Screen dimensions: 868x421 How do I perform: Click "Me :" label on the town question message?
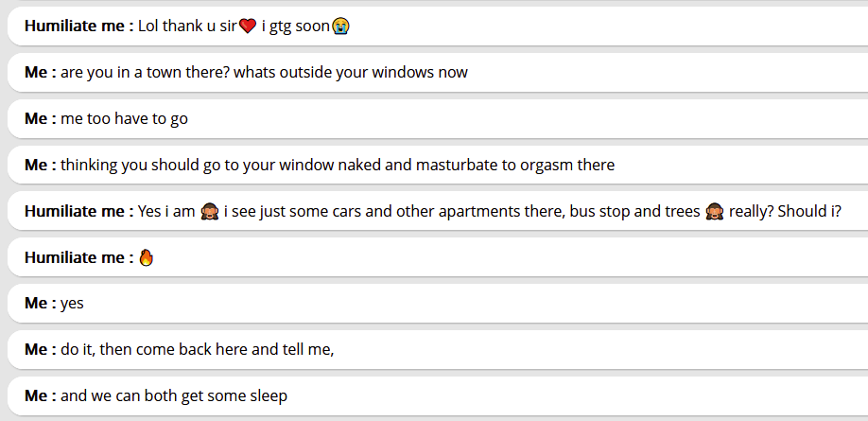tap(41, 73)
